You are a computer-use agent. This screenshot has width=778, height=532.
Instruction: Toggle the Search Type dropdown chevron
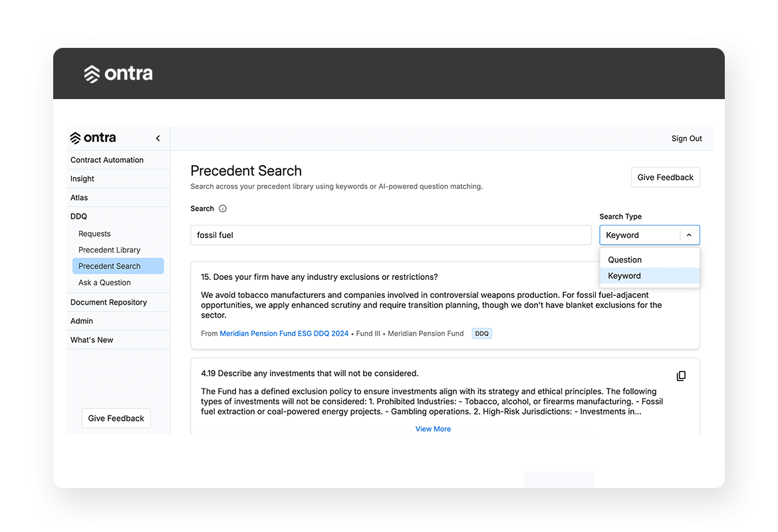689,235
